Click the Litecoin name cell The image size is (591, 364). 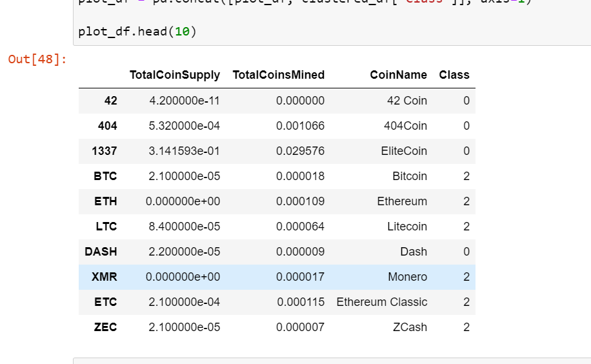coord(407,227)
